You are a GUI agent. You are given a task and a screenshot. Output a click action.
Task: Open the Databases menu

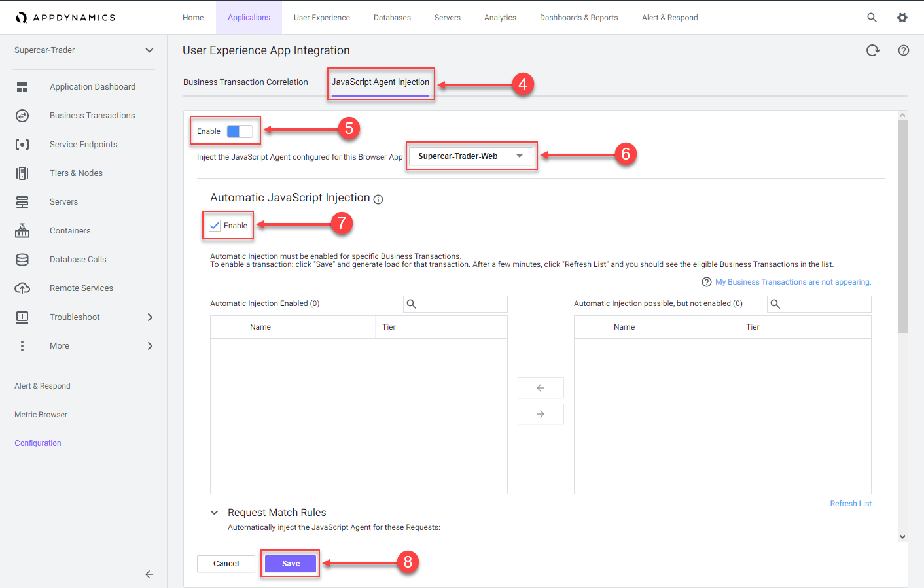coord(392,18)
